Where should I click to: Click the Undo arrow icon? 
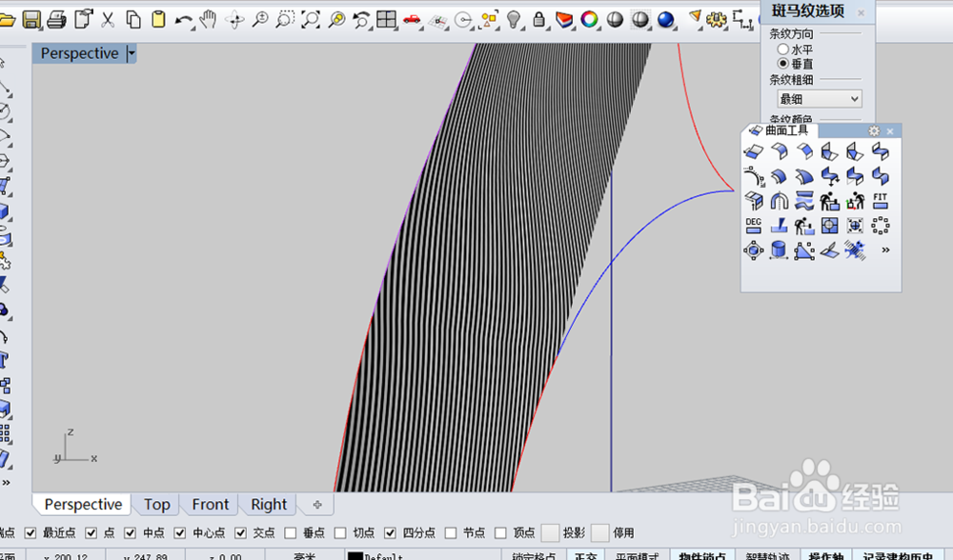(183, 21)
